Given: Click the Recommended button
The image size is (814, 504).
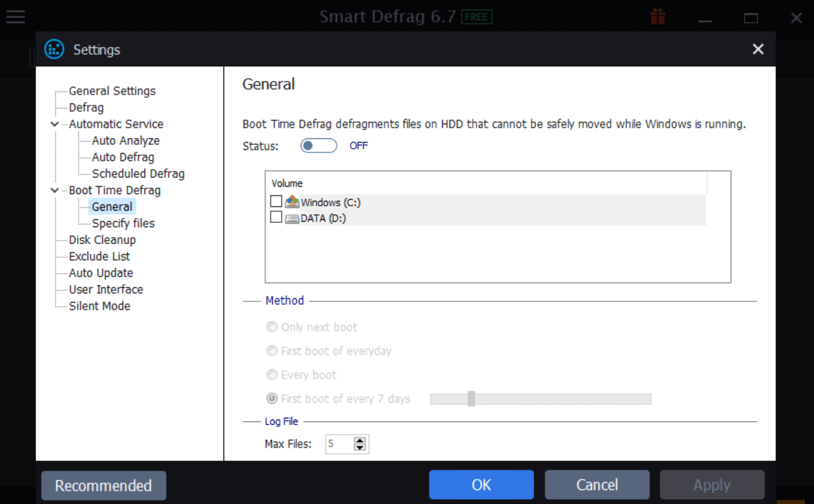Looking at the screenshot, I should click(x=103, y=485).
